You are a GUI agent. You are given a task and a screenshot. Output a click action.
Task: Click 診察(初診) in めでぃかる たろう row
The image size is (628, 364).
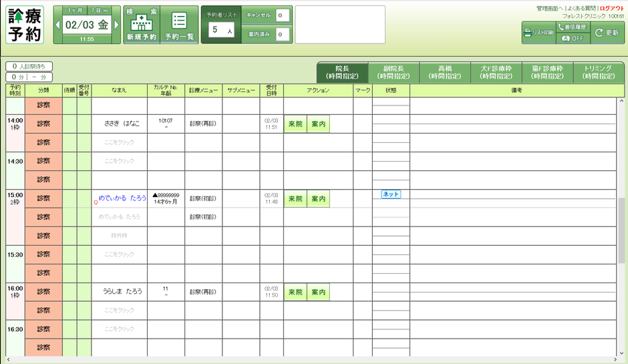[203, 198]
